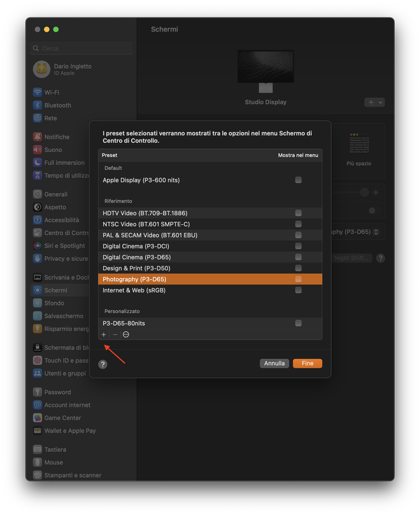Click the Night Shift button

click(x=352, y=258)
